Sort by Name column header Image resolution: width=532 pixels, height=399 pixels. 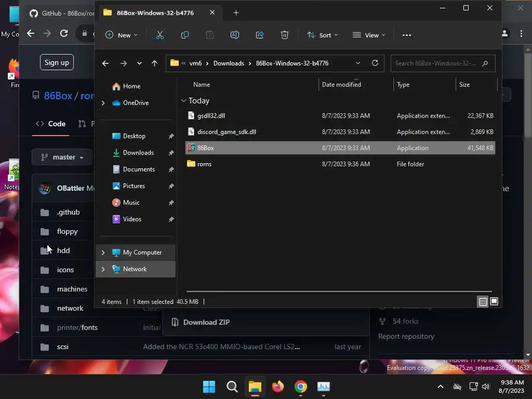[x=202, y=85]
